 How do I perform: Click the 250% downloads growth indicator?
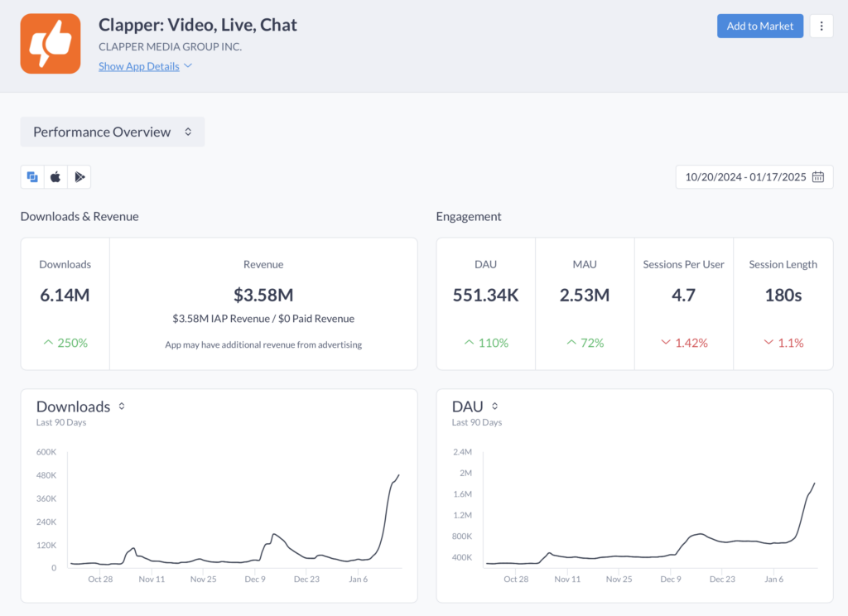[65, 343]
